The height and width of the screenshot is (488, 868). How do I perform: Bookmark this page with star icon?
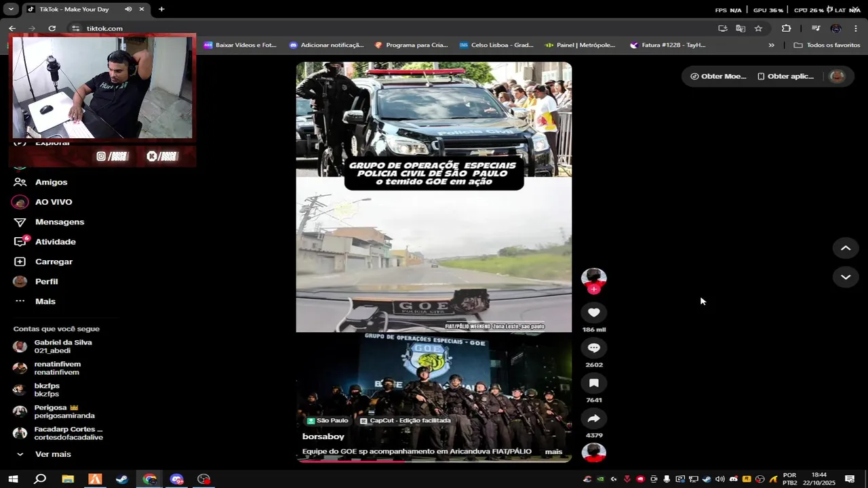[758, 28]
